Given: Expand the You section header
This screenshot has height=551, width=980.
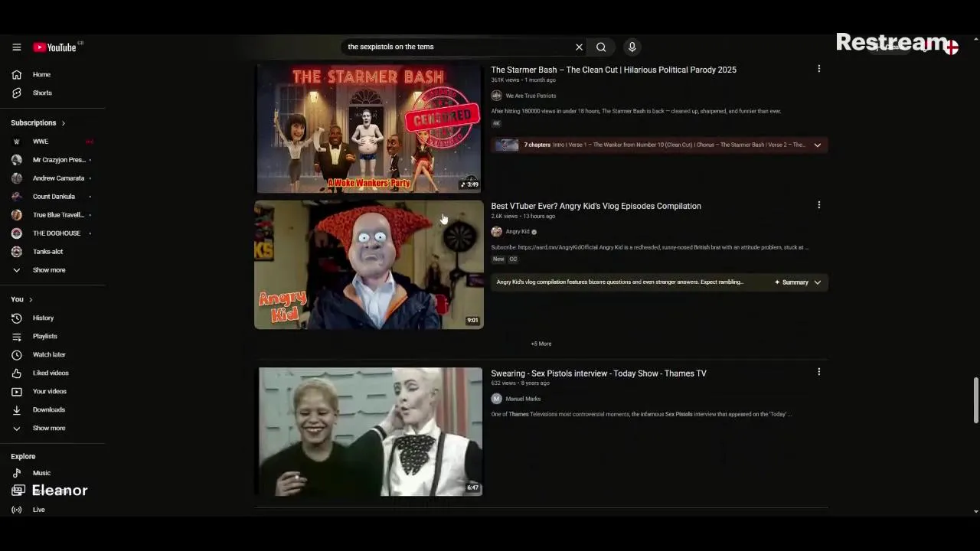Looking at the screenshot, I should pos(21,299).
